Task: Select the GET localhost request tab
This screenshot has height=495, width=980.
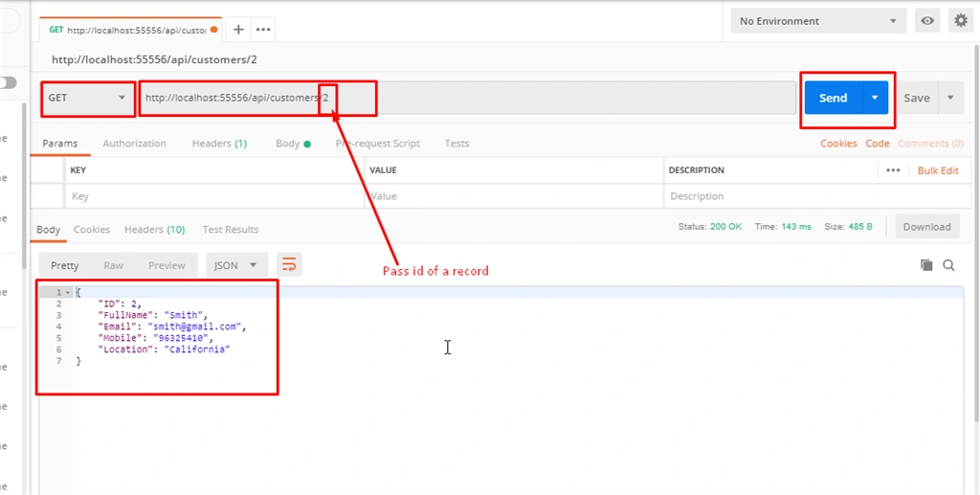Action: [130, 30]
